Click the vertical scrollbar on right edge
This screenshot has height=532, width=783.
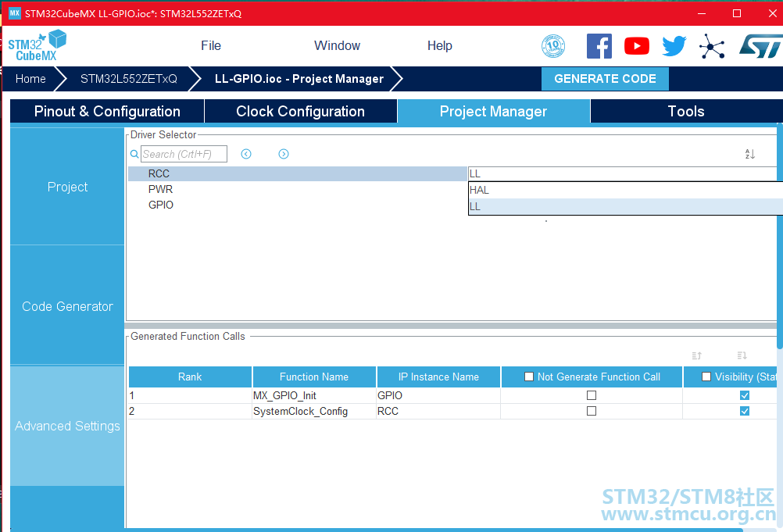[x=780, y=234]
